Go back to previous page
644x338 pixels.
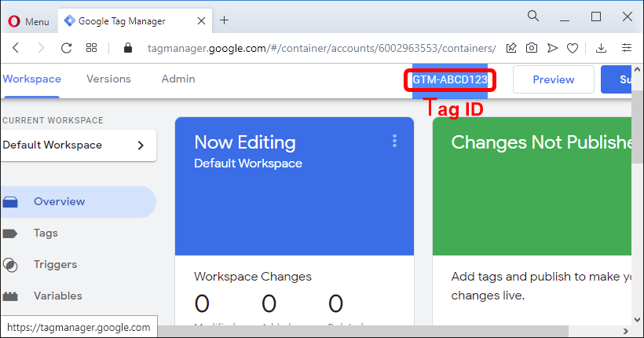[x=16, y=48]
